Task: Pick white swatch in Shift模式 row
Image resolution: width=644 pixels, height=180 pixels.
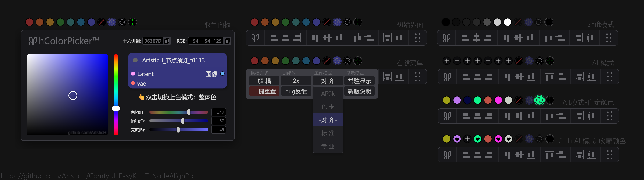Action: point(507,22)
